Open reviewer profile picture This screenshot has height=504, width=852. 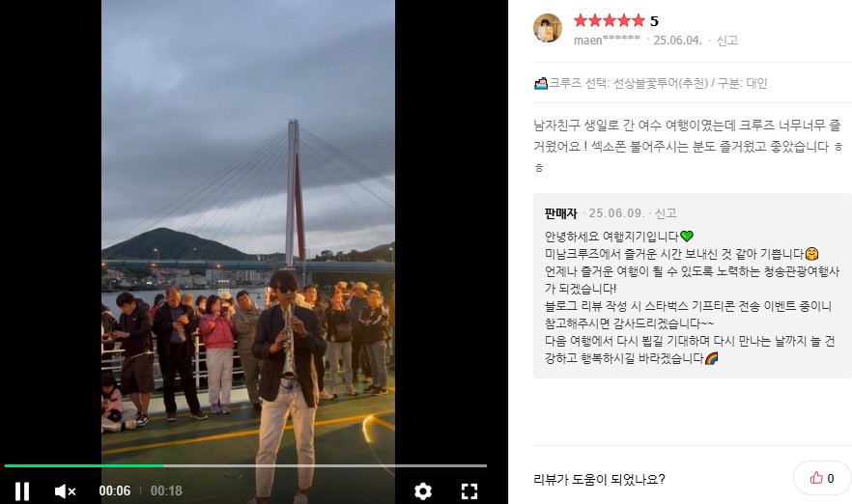pyautogui.click(x=548, y=28)
